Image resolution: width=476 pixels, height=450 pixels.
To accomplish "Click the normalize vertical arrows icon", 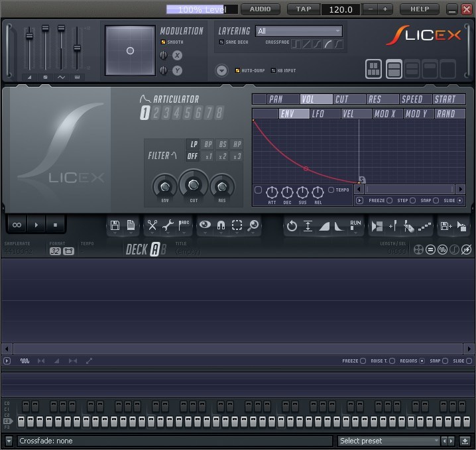I will pos(308,226).
